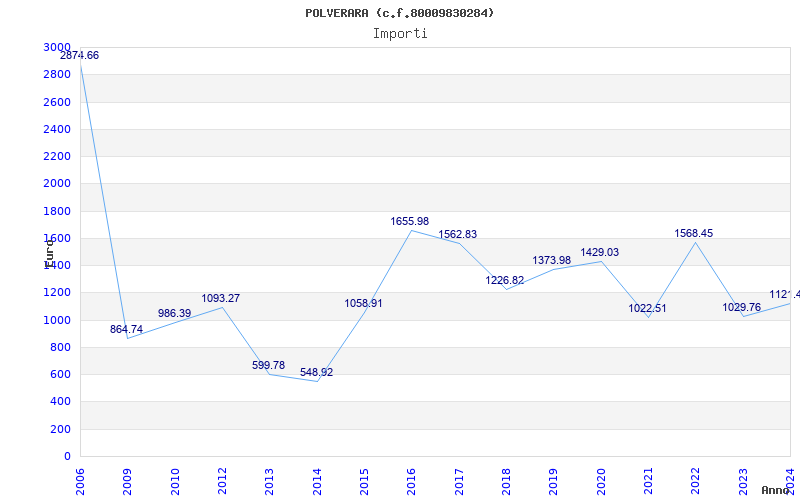
Task: Click the x-axis year 2021
Action: point(648,482)
